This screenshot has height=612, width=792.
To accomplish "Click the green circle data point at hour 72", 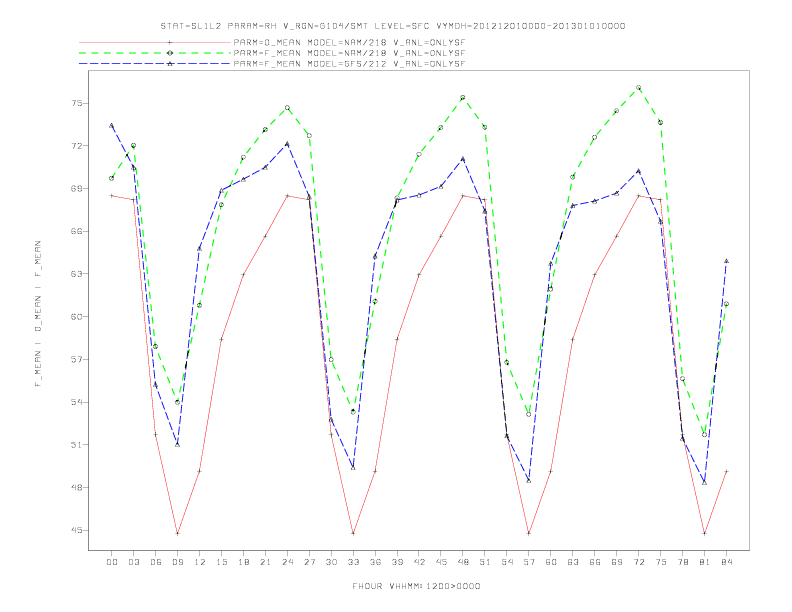I will (x=638, y=88).
